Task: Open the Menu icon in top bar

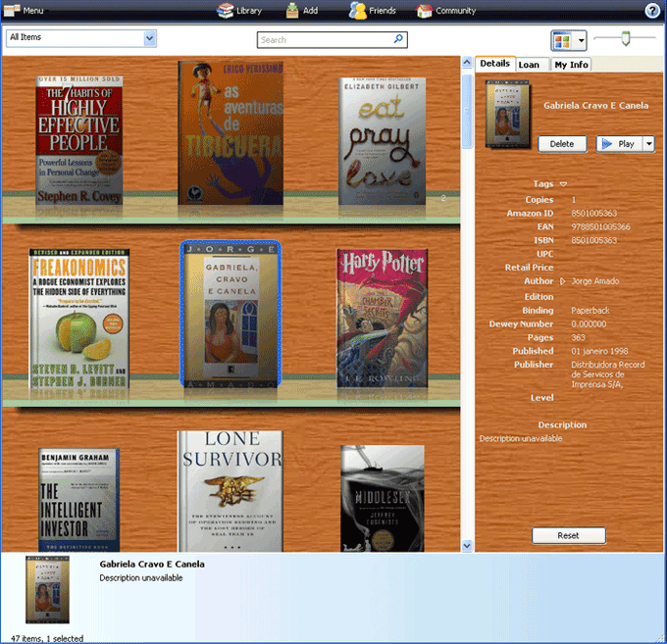Action: click(x=12, y=10)
